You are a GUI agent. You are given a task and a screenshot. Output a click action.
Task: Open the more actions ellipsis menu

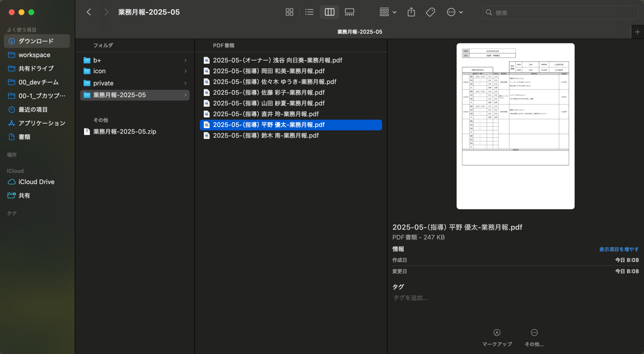tap(454, 12)
